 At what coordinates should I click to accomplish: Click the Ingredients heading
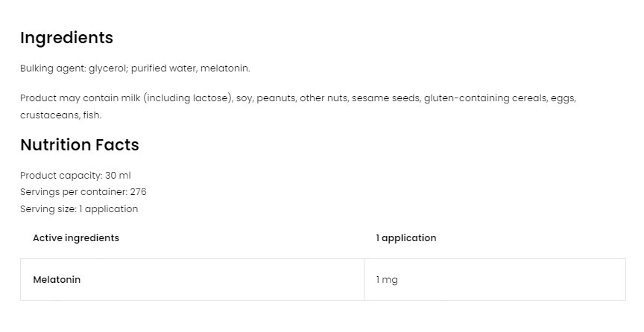pyautogui.click(x=66, y=38)
